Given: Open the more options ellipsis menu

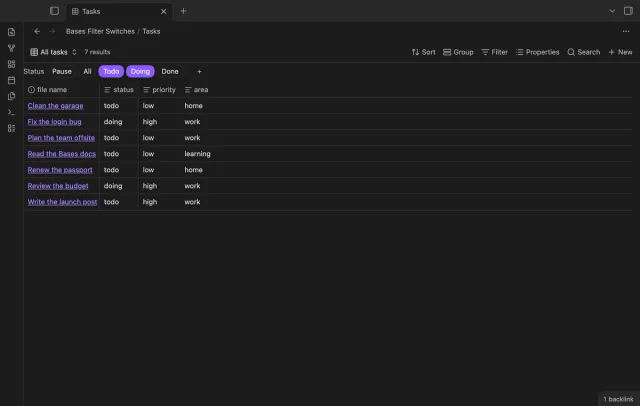Looking at the screenshot, I should (x=626, y=31).
